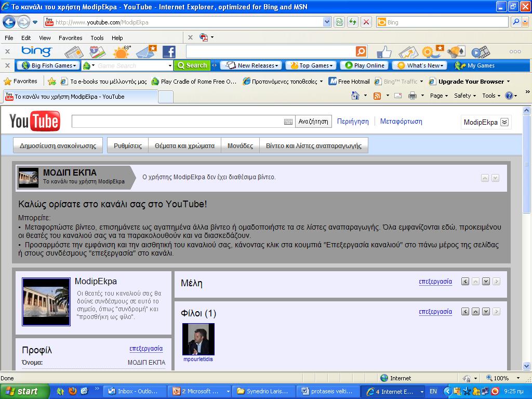Screen dimensions: 532x399
Task: Open the View menu
Action: 45,38
